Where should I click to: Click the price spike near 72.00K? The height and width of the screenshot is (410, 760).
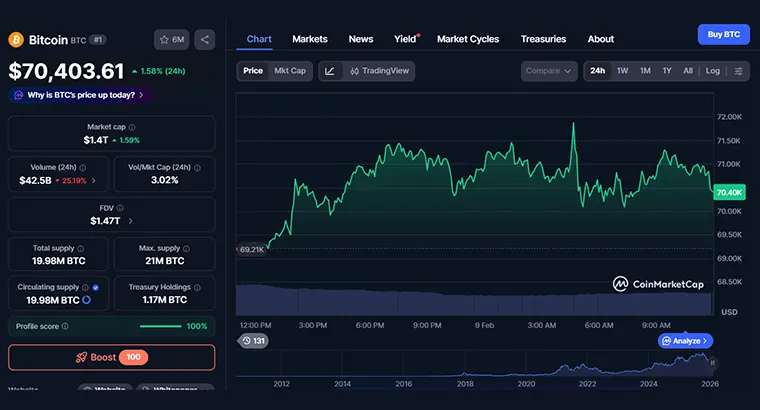click(x=573, y=124)
